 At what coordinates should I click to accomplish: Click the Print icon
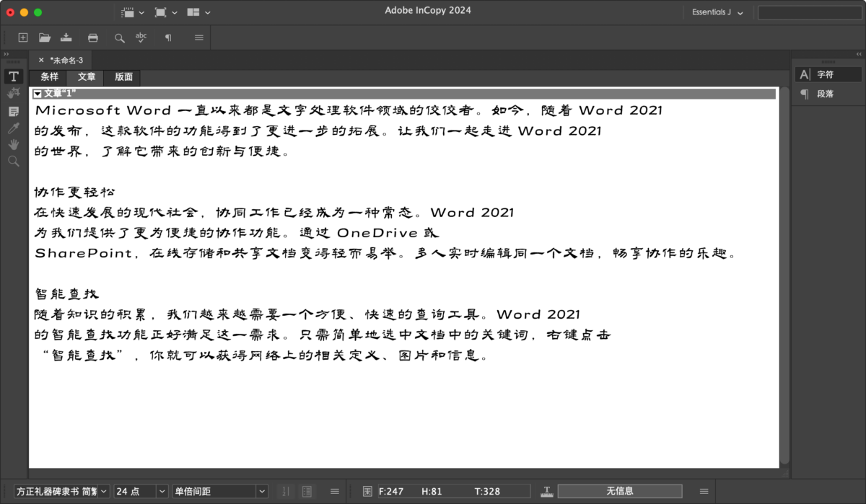pyautogui.click(x=92, y=37)
